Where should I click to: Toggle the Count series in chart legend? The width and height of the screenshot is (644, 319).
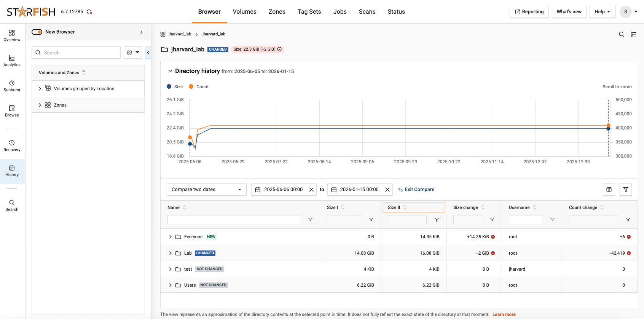click(x=199, y=87)
